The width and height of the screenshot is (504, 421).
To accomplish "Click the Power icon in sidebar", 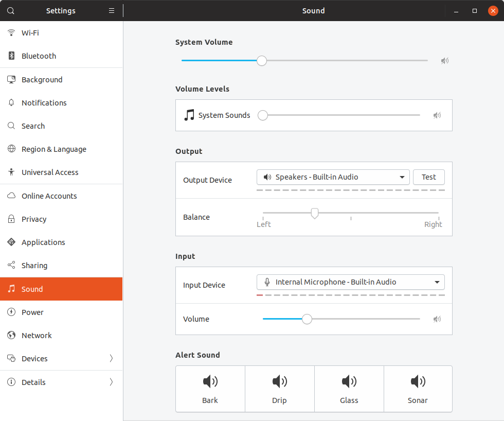I will [x=11, y=312].
